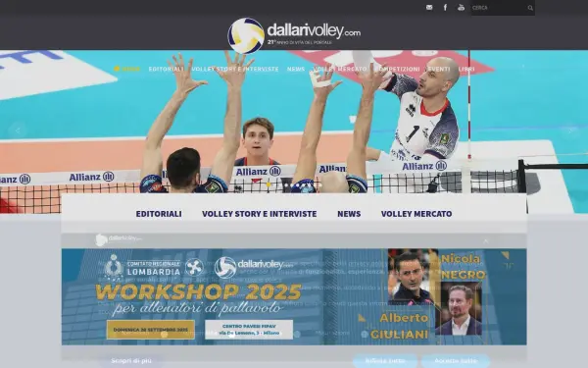
Task: Open Competizioni in hero menu
Action: click(398, 69)
